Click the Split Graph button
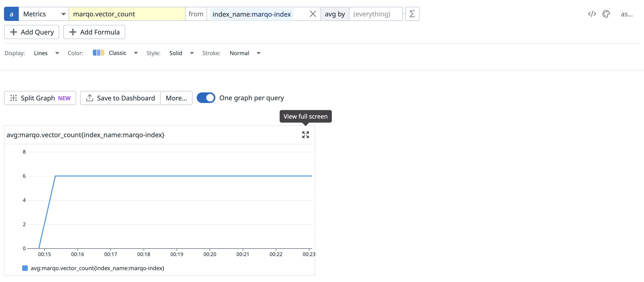The height and width of the screenshot is (282, 644). (40, 98)
